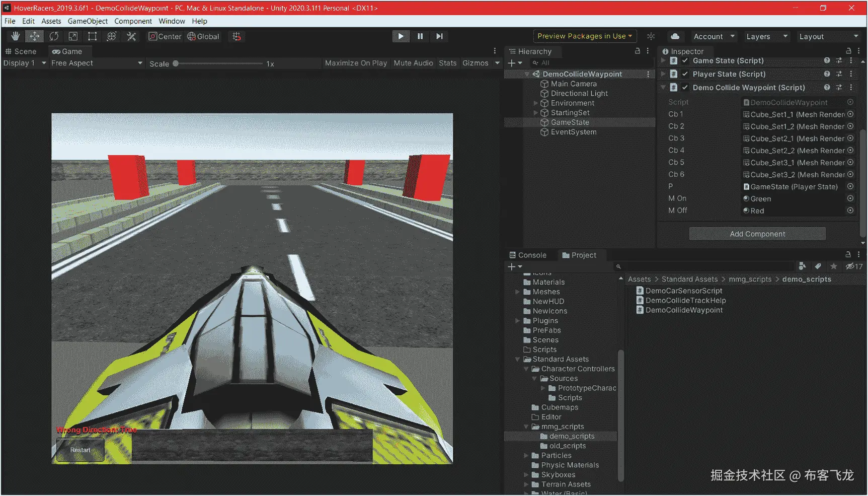This screenshot has height=496, width=868.
Task: Click the Project search field
Action: 704,266
